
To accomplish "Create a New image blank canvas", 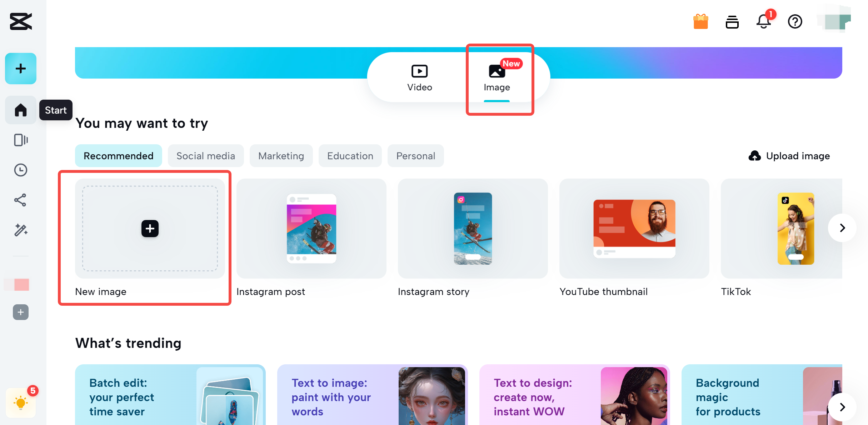I will coord(150,229).
